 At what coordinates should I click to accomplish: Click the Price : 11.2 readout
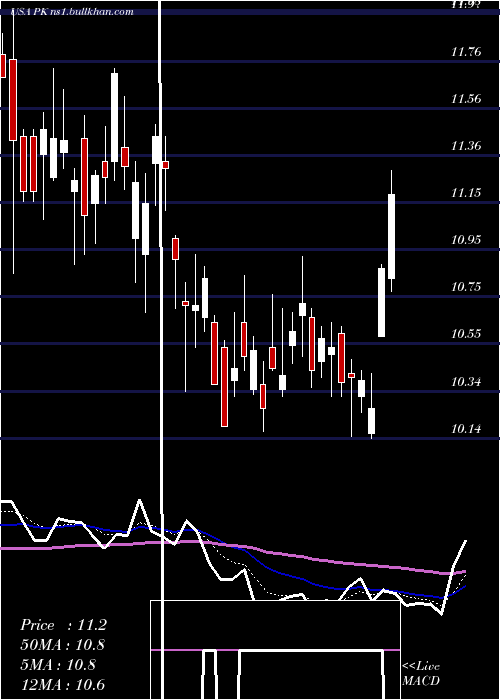(63, 625)
